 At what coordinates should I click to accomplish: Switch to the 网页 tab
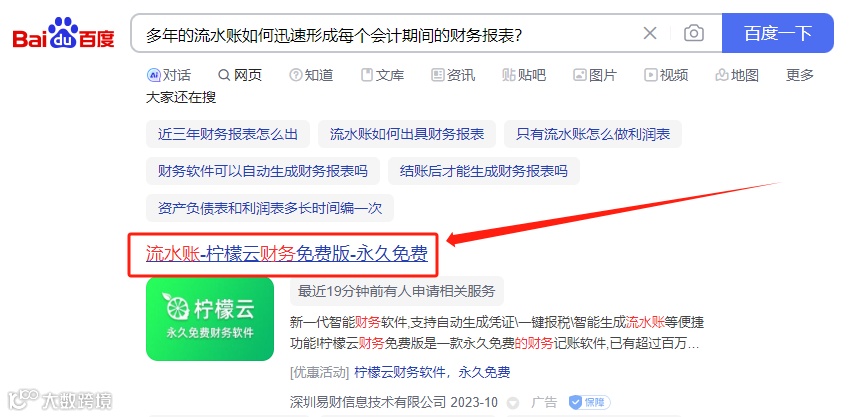(240, 75)
